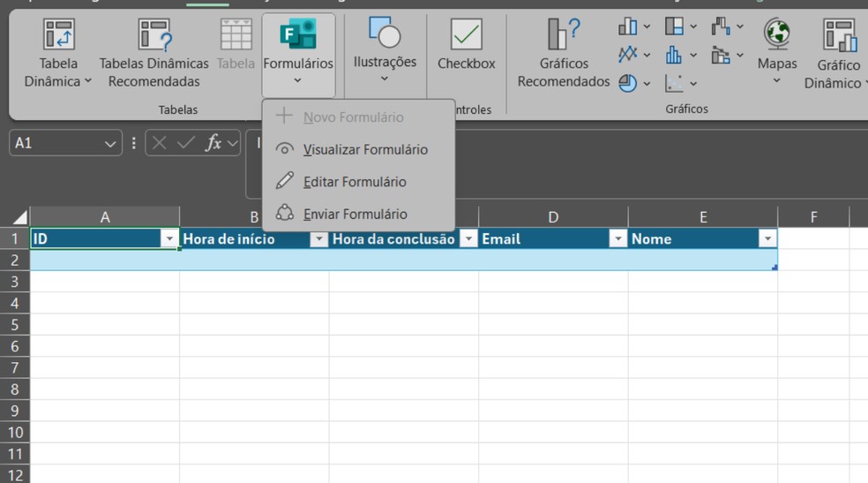Screen dimensions: 868x483
Task: Insert a line or area chart
Action: click(x=628, y=54)
